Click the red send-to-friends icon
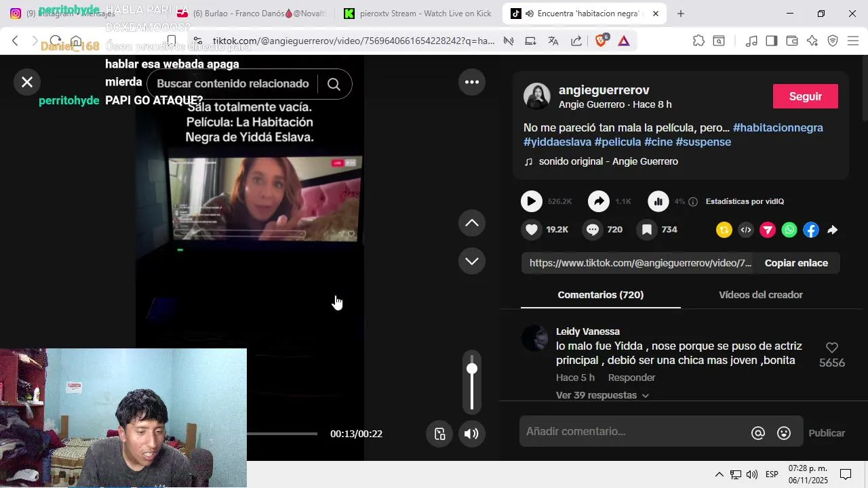The height and width of the screenshot is (488, 868). point(768,230)
